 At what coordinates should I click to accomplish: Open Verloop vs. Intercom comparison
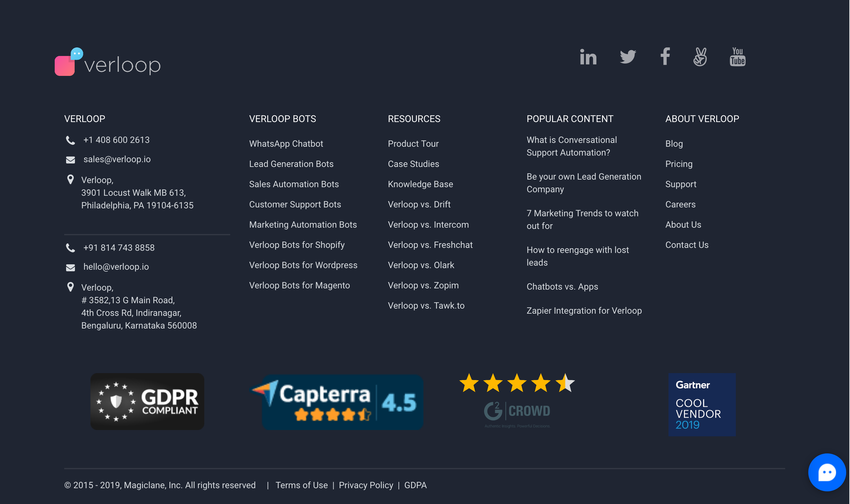click(428, 225)
